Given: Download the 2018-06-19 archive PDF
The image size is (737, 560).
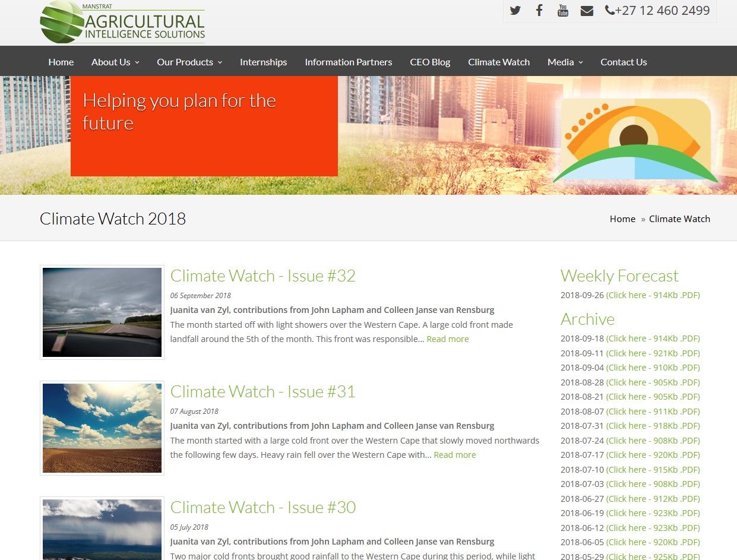Looking at the screenshot, I should tap(653, 513).
